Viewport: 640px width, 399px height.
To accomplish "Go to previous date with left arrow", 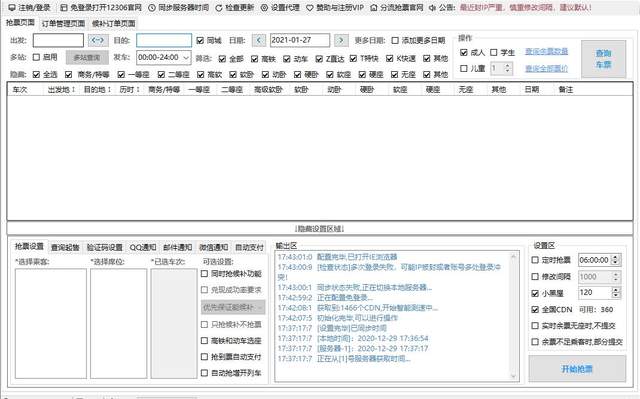I will 259,40.
